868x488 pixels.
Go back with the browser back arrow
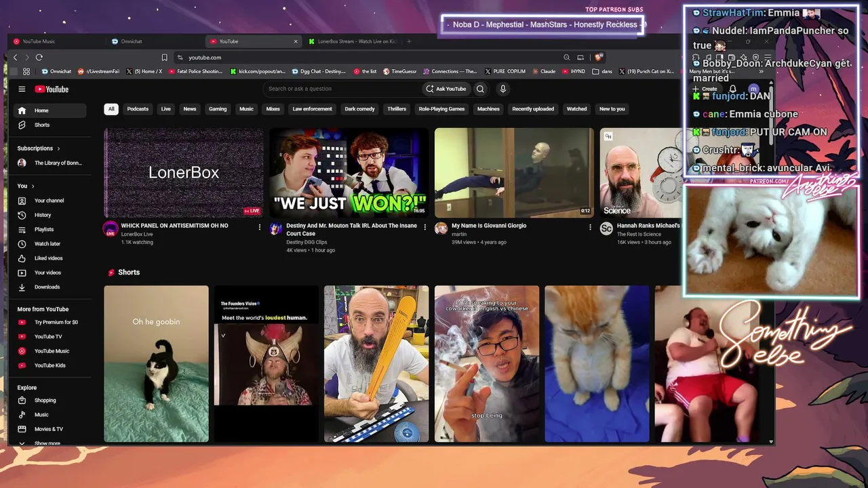(16, 58)
